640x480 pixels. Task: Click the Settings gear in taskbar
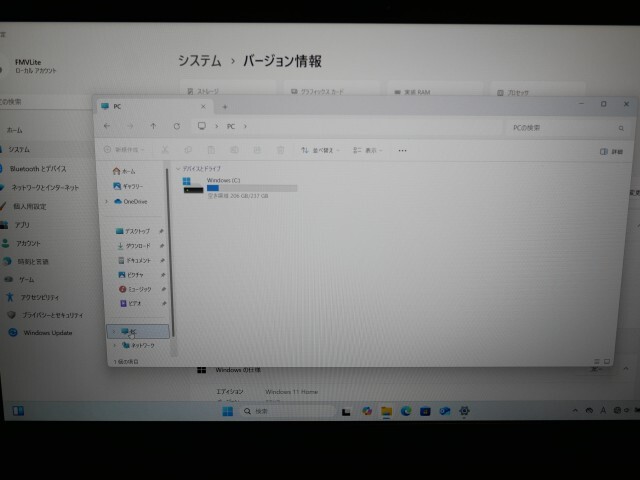point(464,411)
